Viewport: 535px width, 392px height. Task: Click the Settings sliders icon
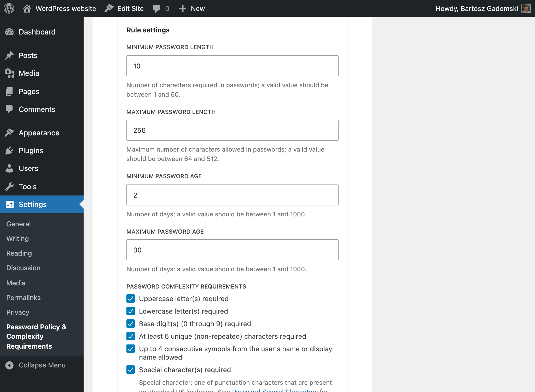pyautogui.click(x=9, y=204)
